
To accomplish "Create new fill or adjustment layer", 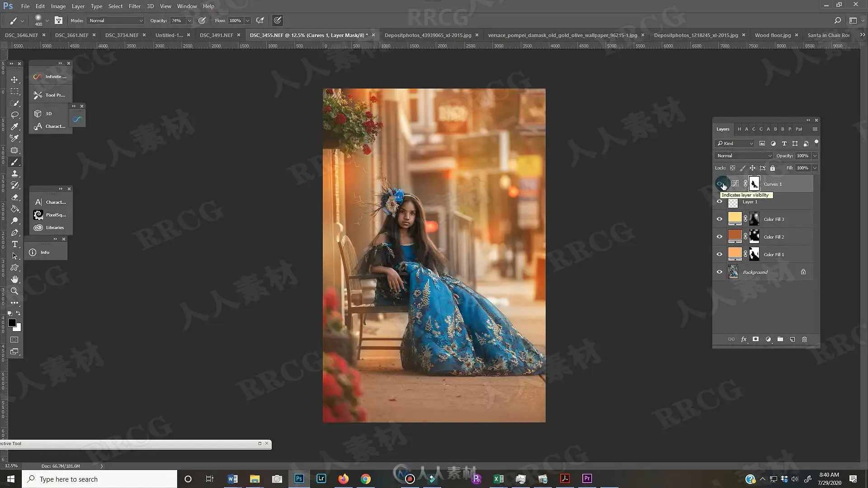I will pyautogui.click(x=768, y=339).
